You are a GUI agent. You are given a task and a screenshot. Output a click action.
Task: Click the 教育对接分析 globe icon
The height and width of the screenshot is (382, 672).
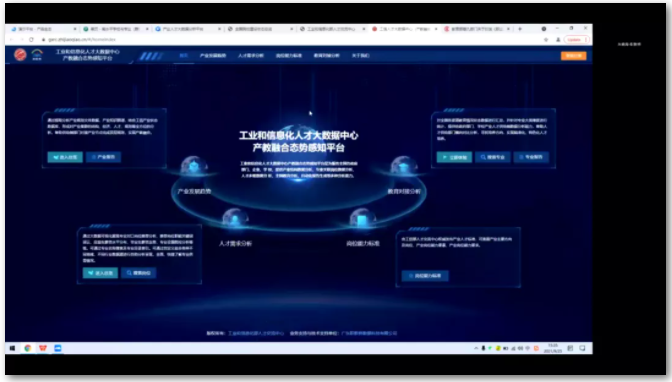tap(404, 167)
